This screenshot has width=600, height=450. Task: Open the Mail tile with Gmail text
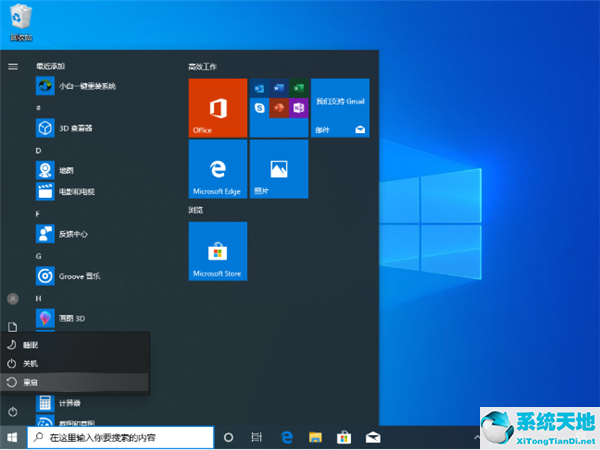340,108
